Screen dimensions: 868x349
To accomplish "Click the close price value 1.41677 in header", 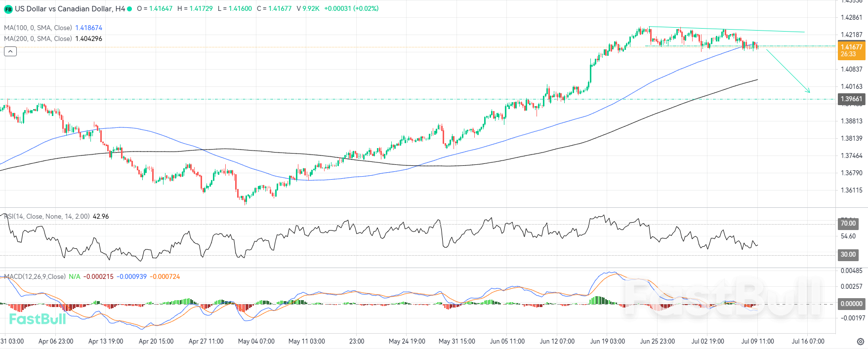I will pyautogui.click(x=280, y=9).
